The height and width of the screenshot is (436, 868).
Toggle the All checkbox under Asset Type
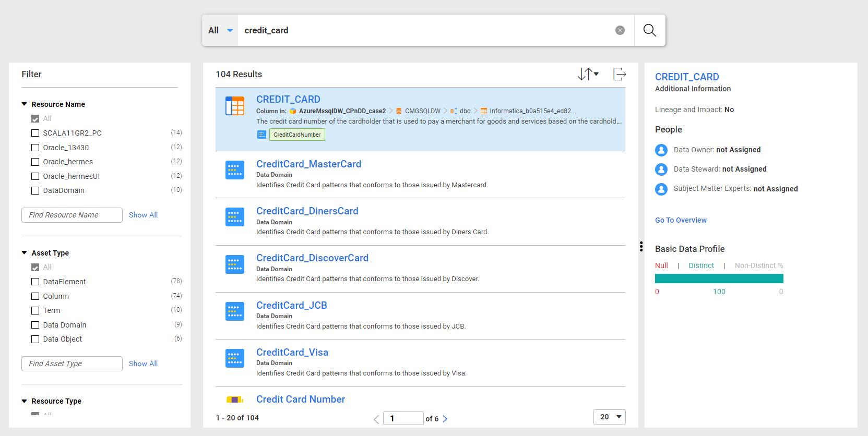(35, 268)
